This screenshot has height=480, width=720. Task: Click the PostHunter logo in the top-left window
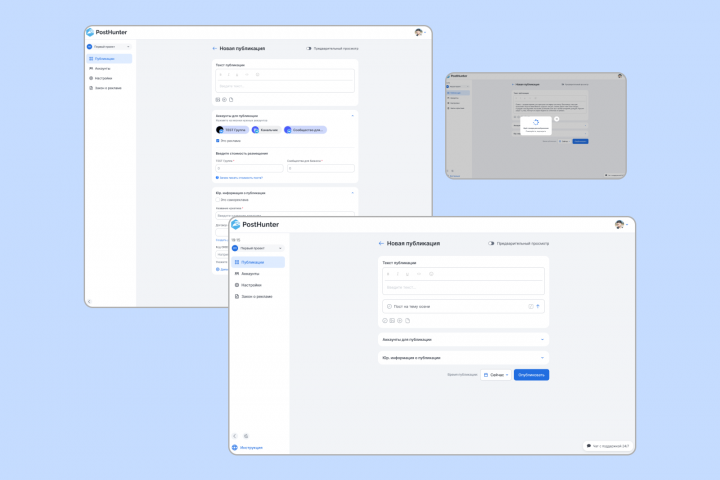click(x=107, y=32)
